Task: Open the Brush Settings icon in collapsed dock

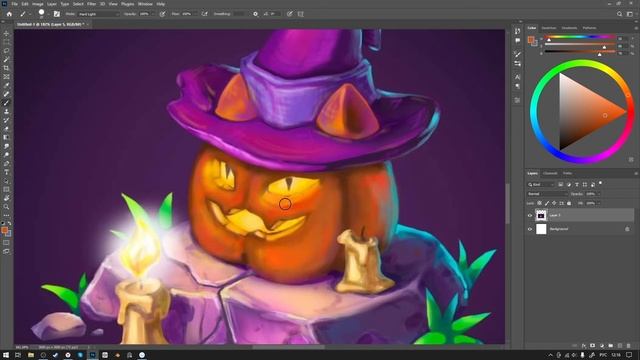Action: coord(518,54)
